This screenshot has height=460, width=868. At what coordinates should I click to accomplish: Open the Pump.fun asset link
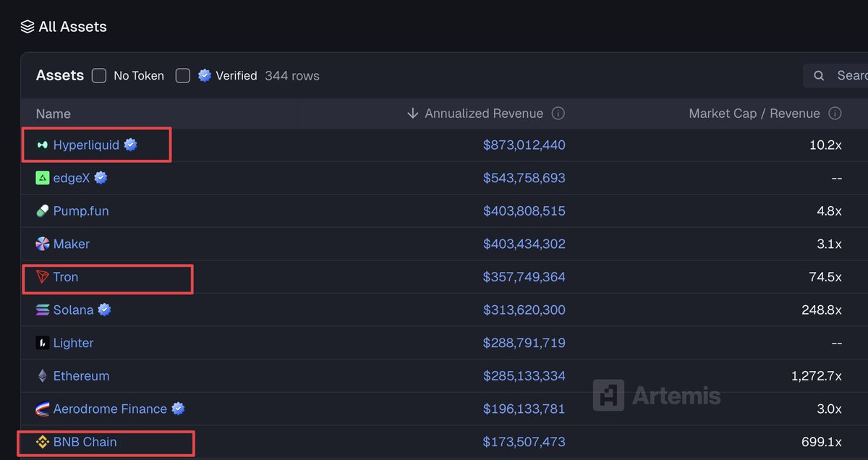click(x=81, y=211)
